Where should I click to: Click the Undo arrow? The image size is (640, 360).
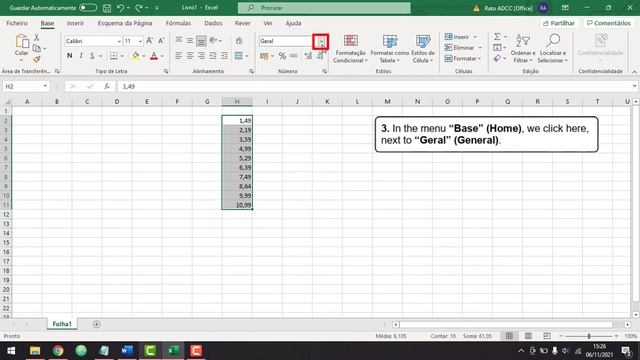(120, 8)
